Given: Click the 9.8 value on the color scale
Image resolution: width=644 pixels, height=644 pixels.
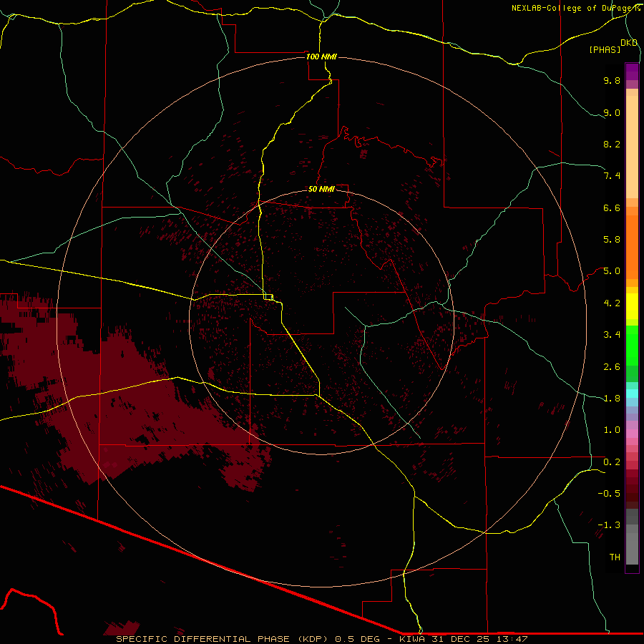Looking at the screenshot, I should point(612,80).
